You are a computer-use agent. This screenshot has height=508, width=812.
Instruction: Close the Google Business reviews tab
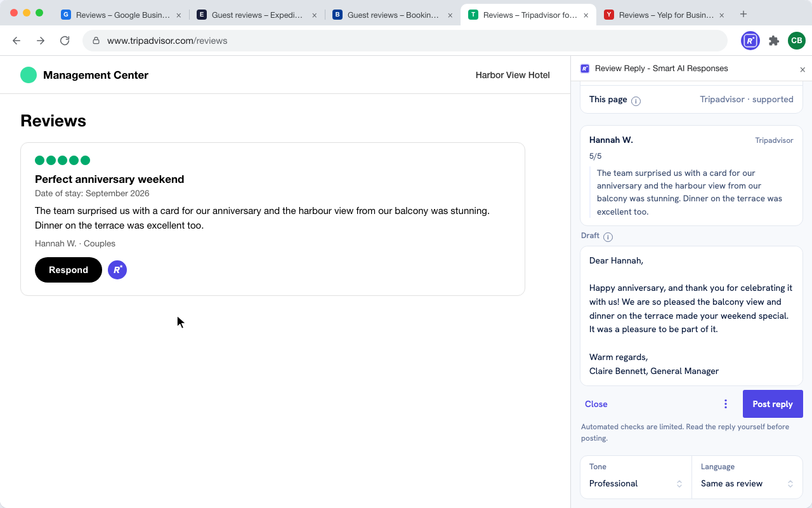click(178, 15)
